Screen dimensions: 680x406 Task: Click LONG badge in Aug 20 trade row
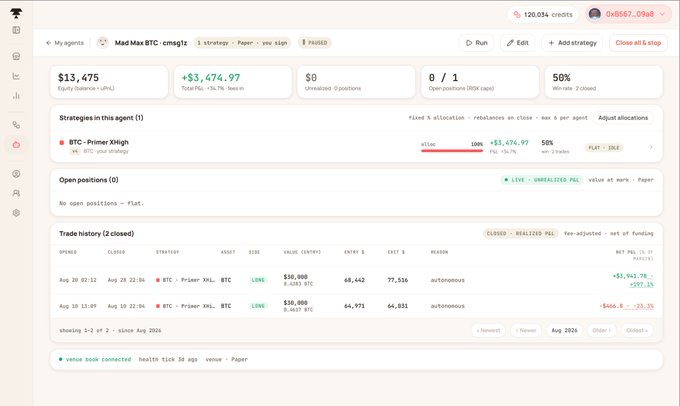[258, 280]
